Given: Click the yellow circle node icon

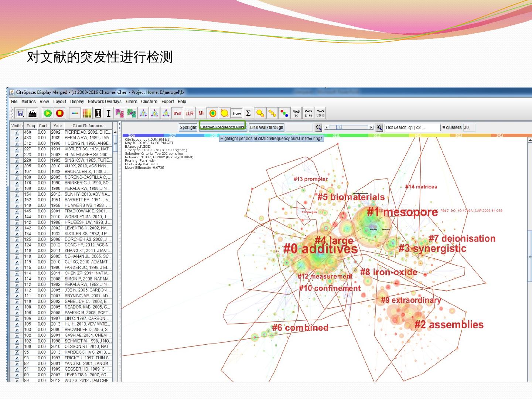Looking at the screenshot, I should pyautogui.click(x=224, y=113).
